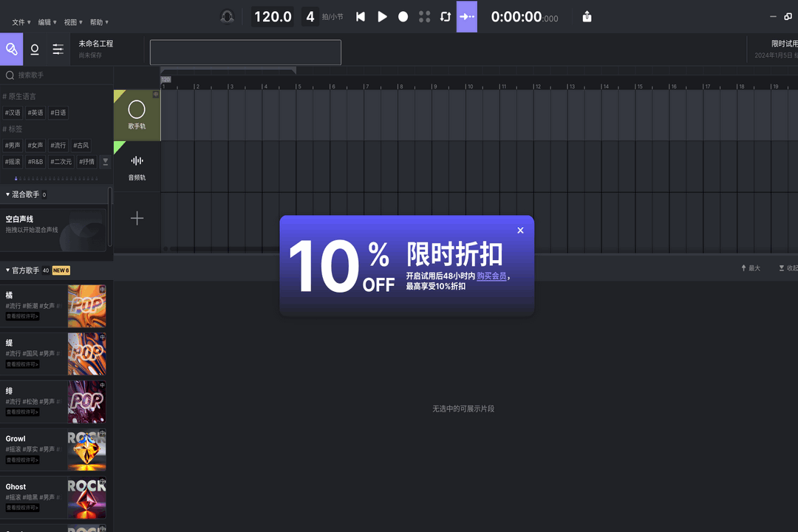This screenshot has width=798, height=532.
Task: Collapse the 官方歌手 singer list
Action: pyautogui.click(x=6, y=270)
